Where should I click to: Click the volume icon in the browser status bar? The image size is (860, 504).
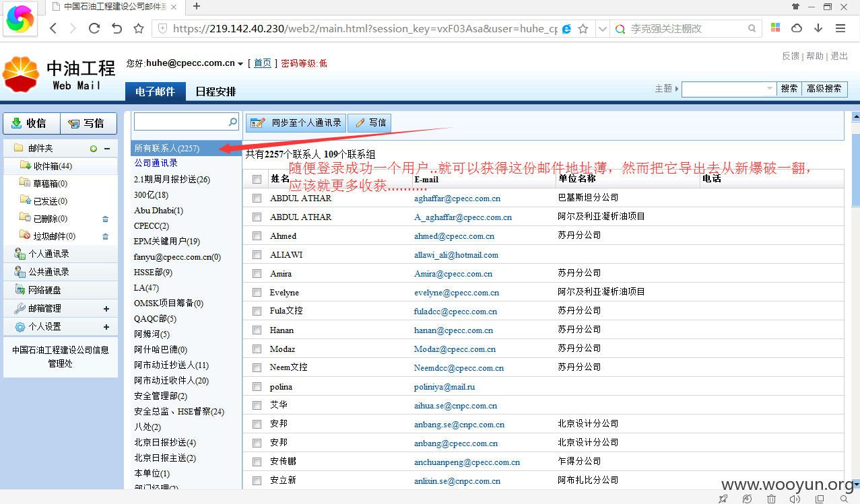coord(795,499)
